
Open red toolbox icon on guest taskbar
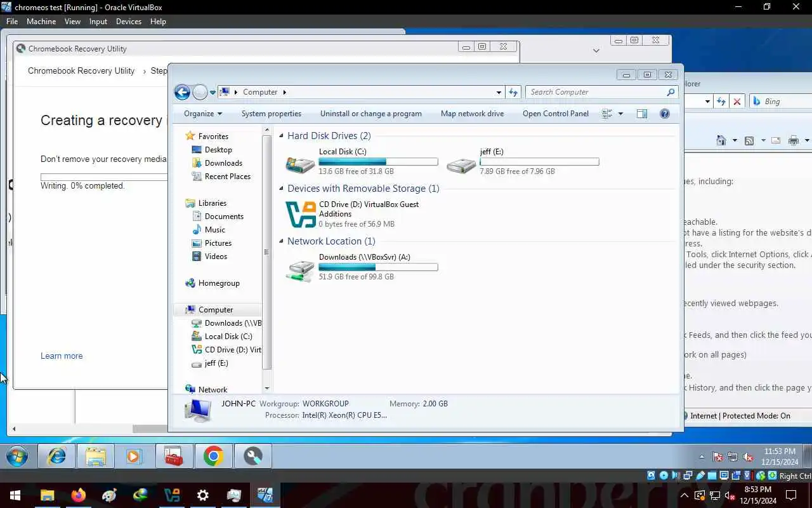(x=174, y=456)
